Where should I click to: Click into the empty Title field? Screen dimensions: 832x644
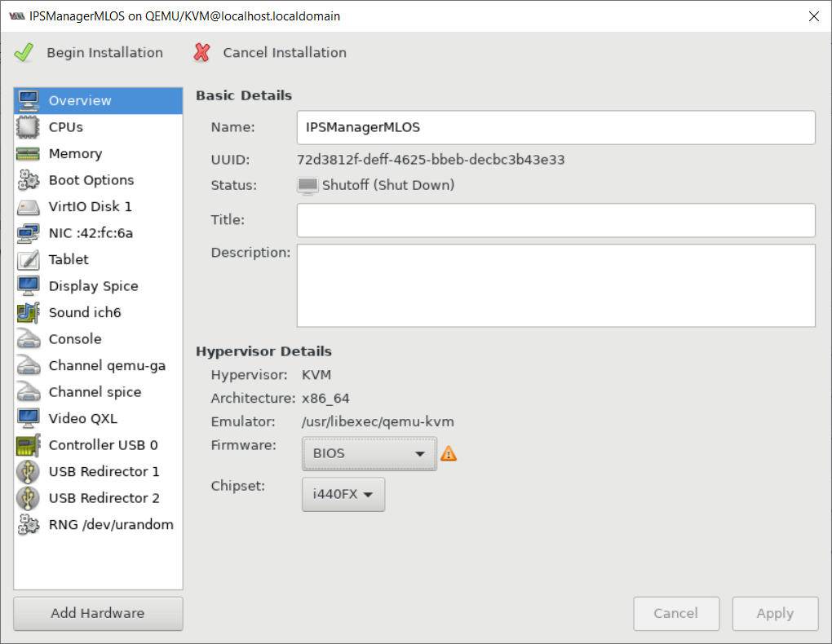pos(556,220)
